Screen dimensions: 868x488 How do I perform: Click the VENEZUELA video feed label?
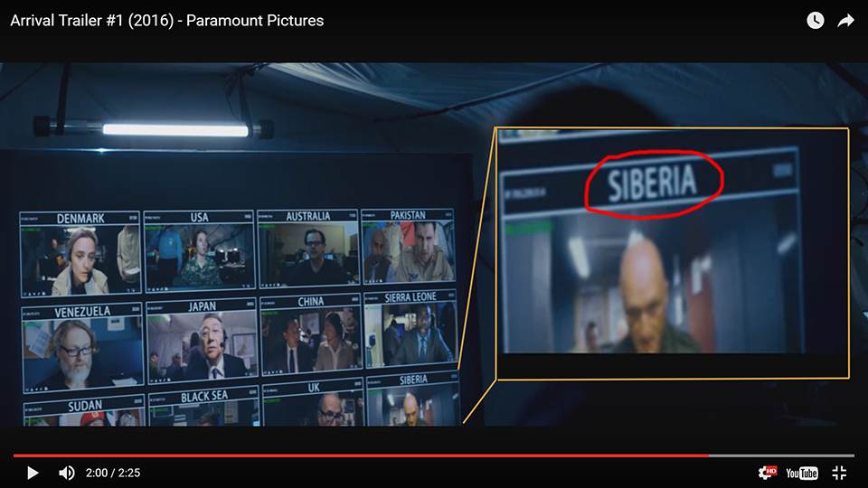coord(82,312)
